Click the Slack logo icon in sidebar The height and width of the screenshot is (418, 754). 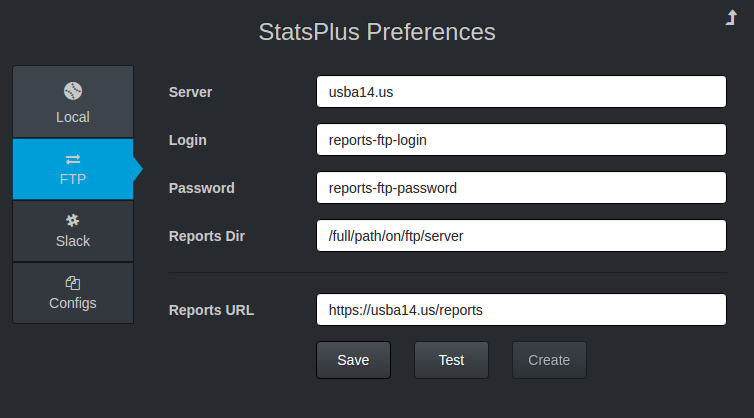[x=72, y=220]
